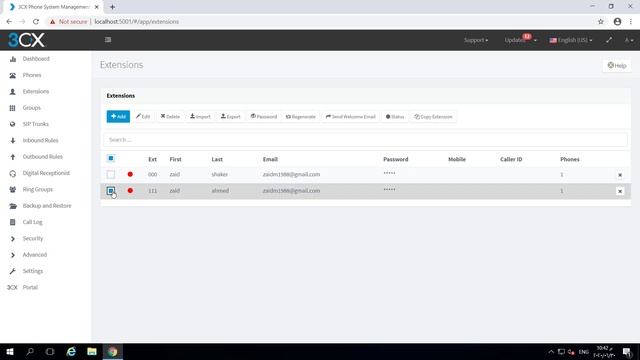Viewport: 640px width, 360px height.
Task: Focus the extensions Search field
Action: tap(365, 140)
